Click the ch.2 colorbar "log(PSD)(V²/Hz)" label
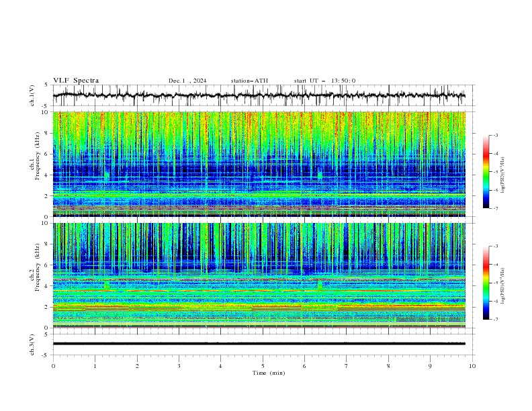 tap(503, 286)
